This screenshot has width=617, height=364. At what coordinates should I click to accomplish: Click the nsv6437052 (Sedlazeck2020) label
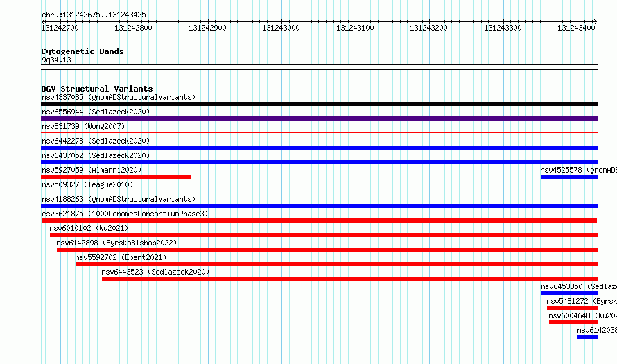pyautogui.click(x=96, y=155)
